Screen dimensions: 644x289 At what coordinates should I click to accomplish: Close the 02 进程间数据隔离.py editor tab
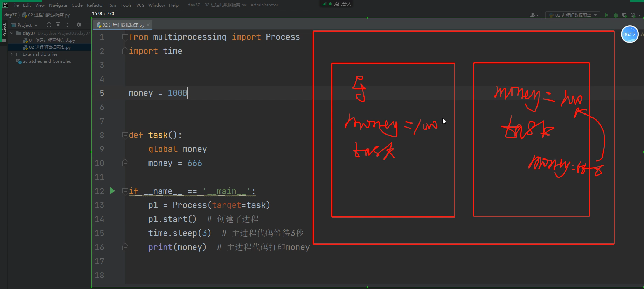click(148, 25)
